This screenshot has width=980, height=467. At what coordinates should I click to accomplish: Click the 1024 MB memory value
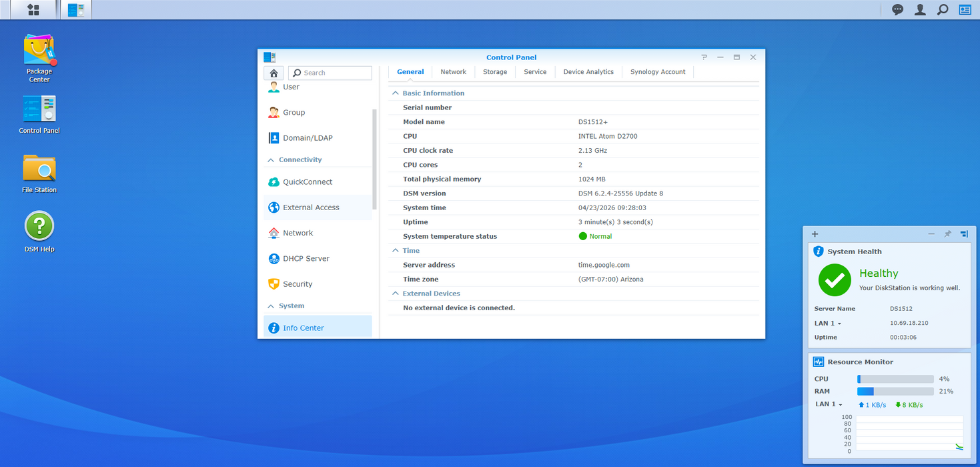[592, 179]
